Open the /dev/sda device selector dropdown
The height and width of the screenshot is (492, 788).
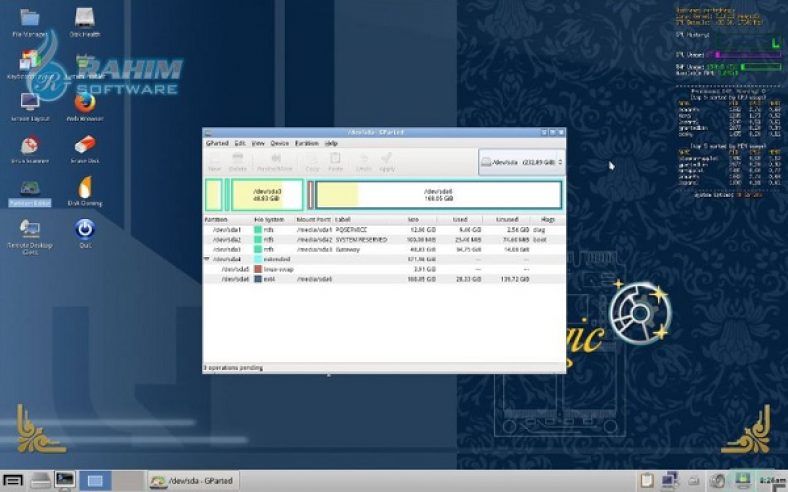pos(521,162)
